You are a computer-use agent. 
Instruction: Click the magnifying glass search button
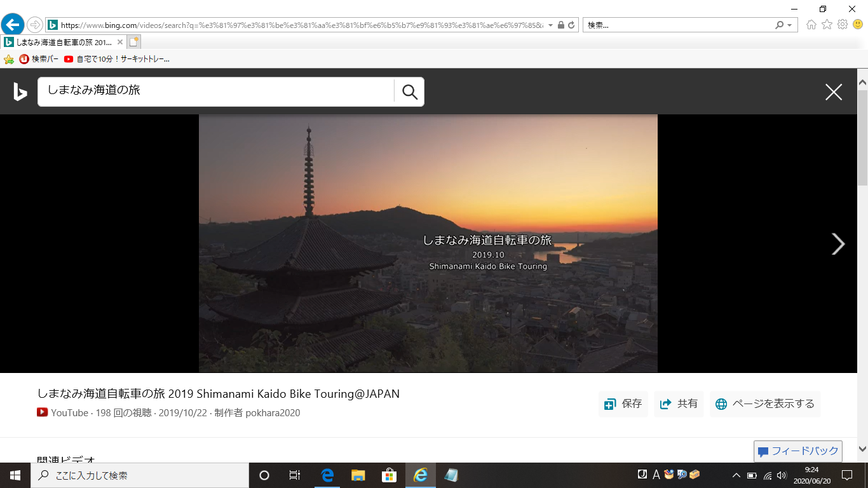pyautogui.click(x=410, y=92)
